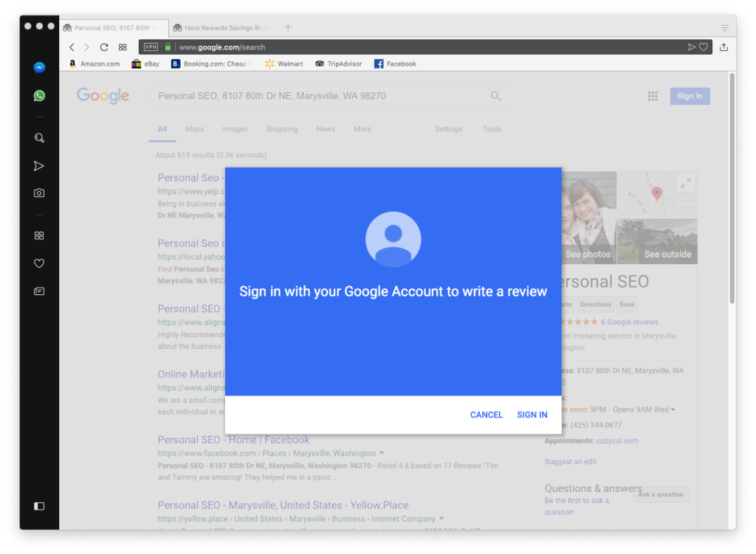Open the TripAdvisor bookmark
Screen dimensions: 756x554
pos(338,63)
